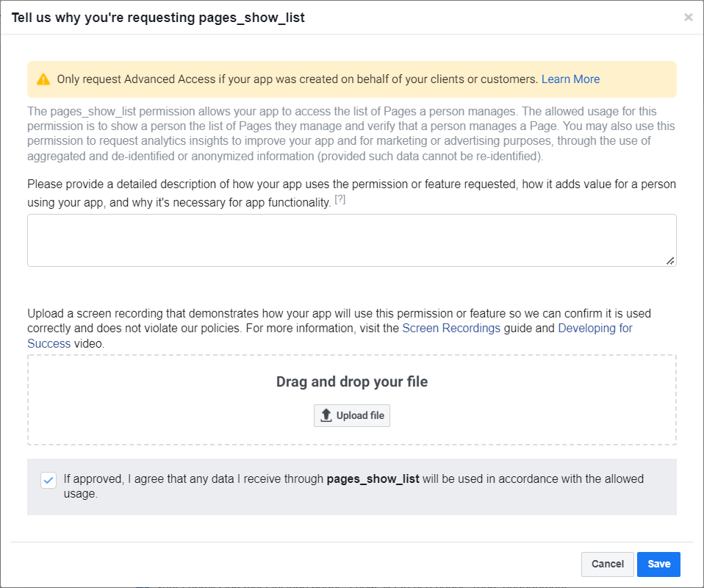Cancel the permission request
704x588 pixels.
(x=607, y=564)
